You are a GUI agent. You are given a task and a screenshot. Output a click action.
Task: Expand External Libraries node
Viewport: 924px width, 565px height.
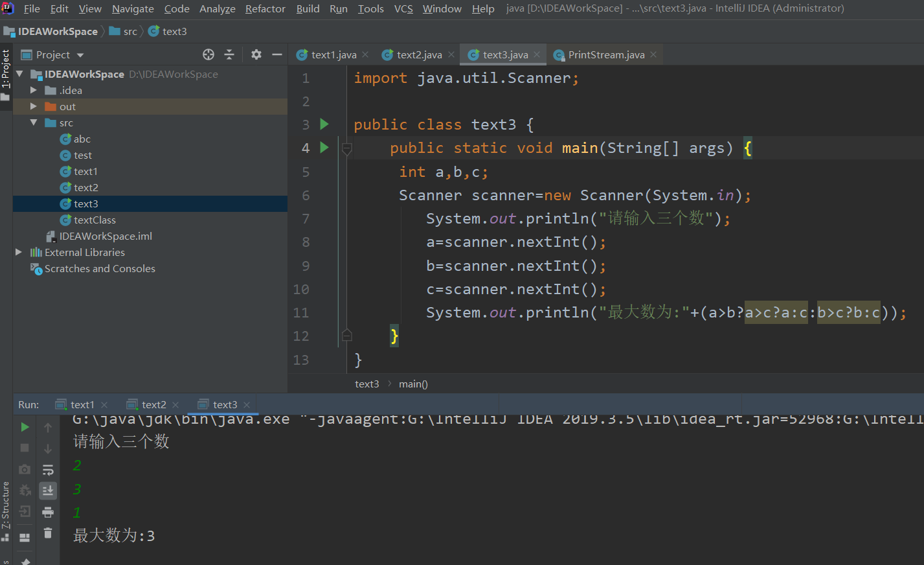(x=19, y=252)
